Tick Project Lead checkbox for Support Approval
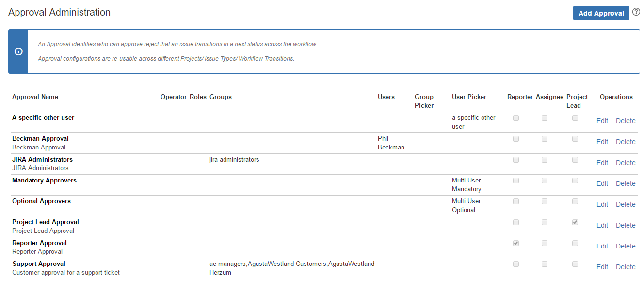This screenshot has height=281, width=644. (575, 264)
